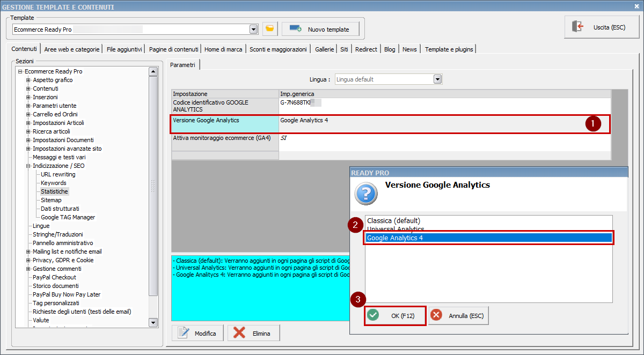Cancel with the Annulla (ESC) button
Screen dimensions: 644x355
click(x=458, y=316)
